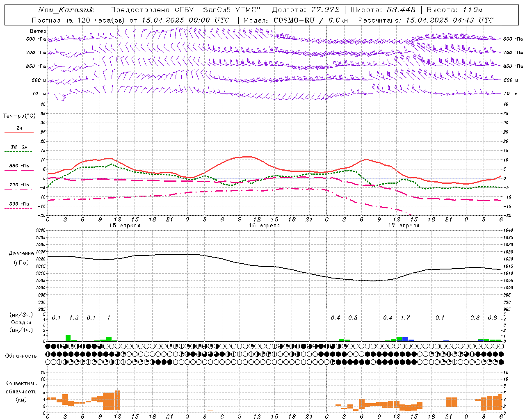Click the 1.7 precipitation amount value

tap(405, 318)
